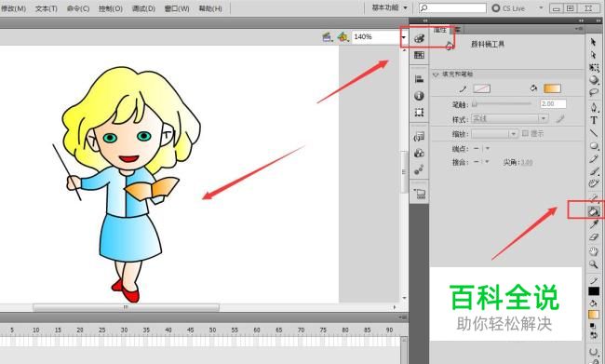Screen dimensions: 605x364
Task: Click the search field in the top bar
Action: click(x=452, y=7)
